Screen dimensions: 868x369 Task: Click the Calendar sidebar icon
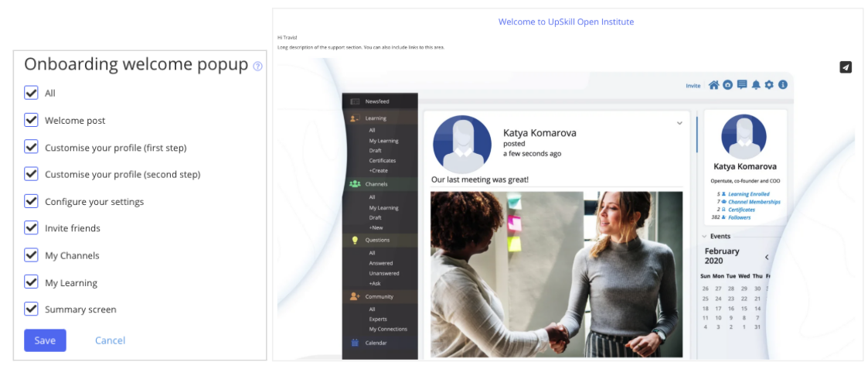tap(355, 343)
